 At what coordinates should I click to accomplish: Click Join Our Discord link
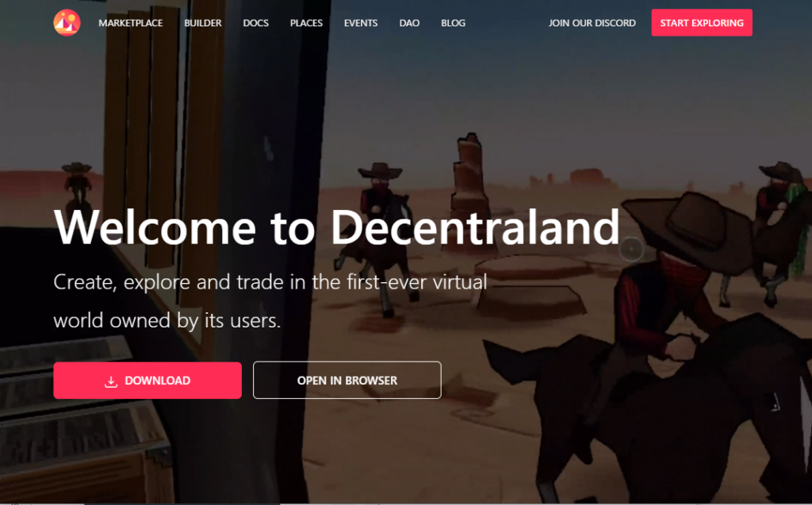(592, 23)
